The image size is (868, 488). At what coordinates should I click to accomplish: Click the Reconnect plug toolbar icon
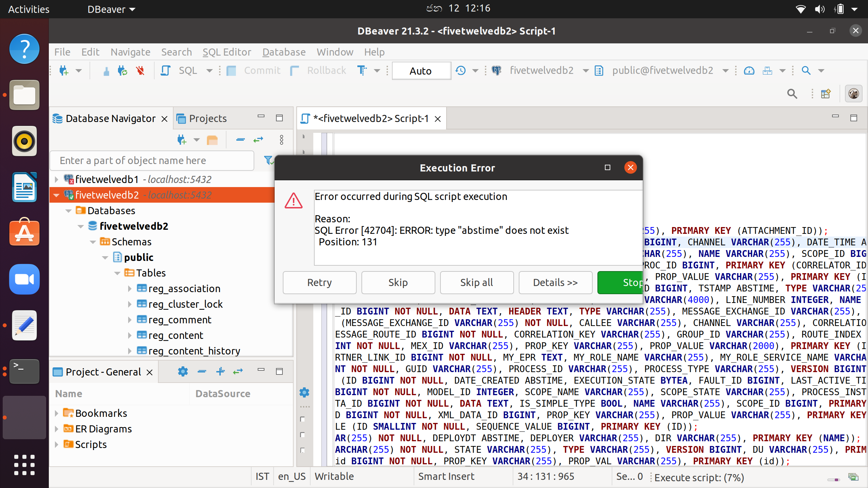122,70
